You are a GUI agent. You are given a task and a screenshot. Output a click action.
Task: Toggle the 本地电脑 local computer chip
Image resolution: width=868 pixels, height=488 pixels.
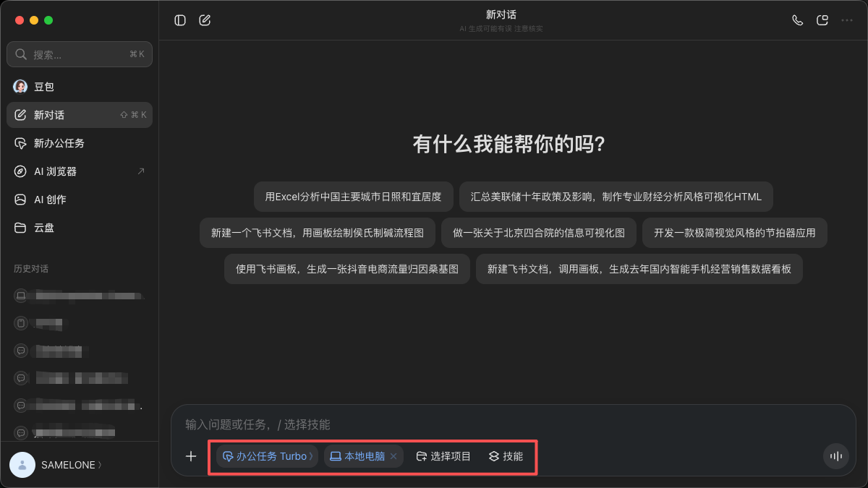tap(357, 456)
